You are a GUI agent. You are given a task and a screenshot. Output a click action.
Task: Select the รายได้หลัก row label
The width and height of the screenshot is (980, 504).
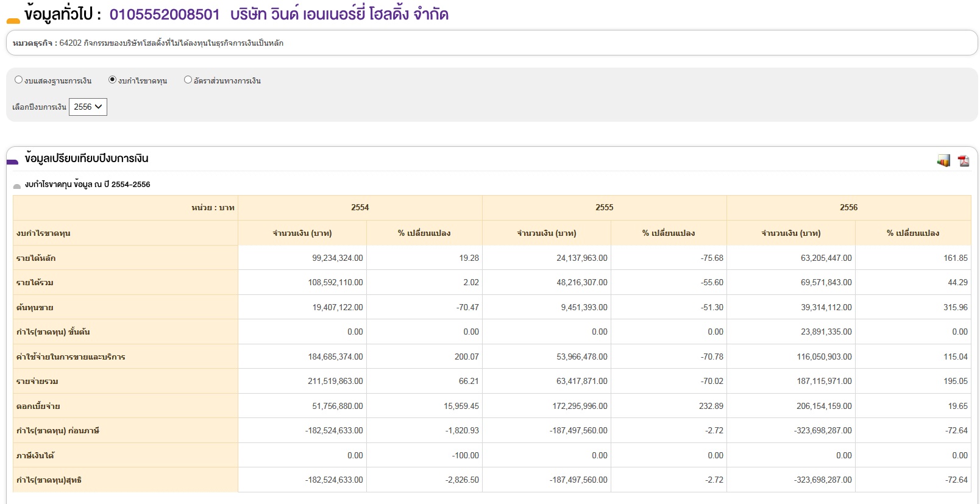[36, 258]
